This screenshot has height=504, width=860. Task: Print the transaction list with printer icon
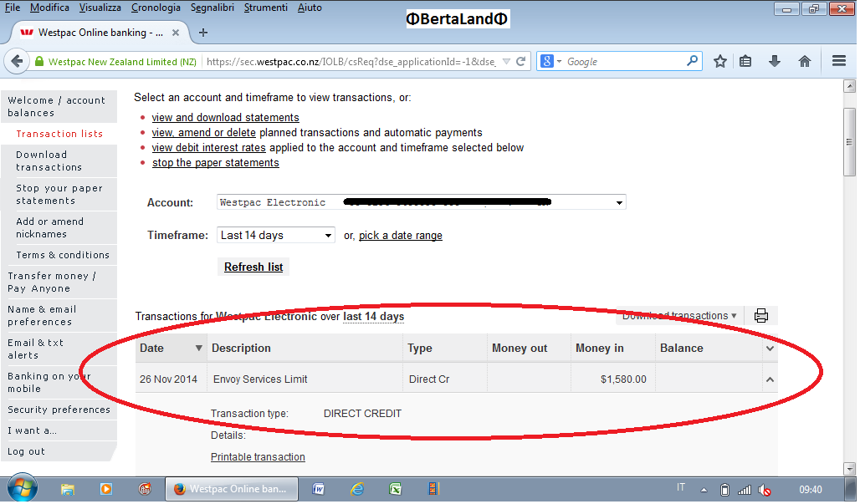click(x=761, y=316)
